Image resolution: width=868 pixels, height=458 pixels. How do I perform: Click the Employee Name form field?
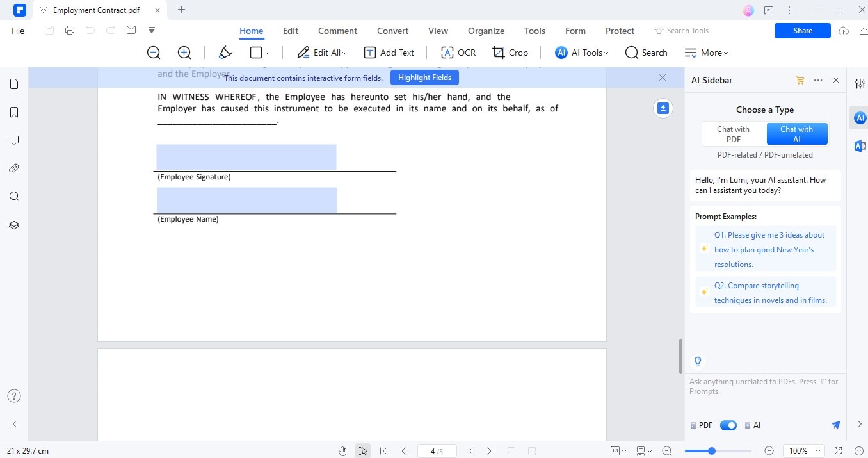tap(246, 200)
